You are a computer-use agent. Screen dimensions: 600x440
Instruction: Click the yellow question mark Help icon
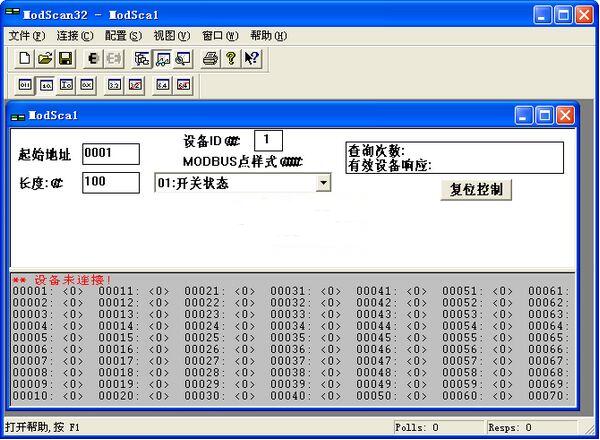pyautogui.click(x=230, y=59)
